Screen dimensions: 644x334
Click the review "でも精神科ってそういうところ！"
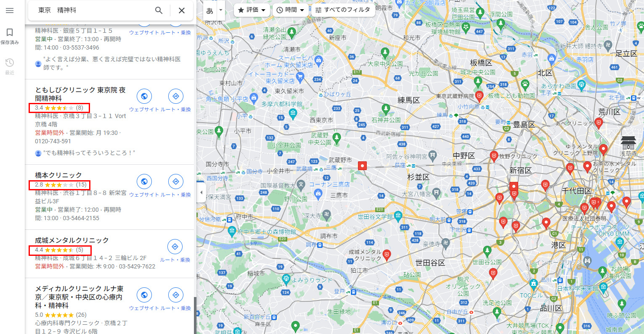click(89, 153)
